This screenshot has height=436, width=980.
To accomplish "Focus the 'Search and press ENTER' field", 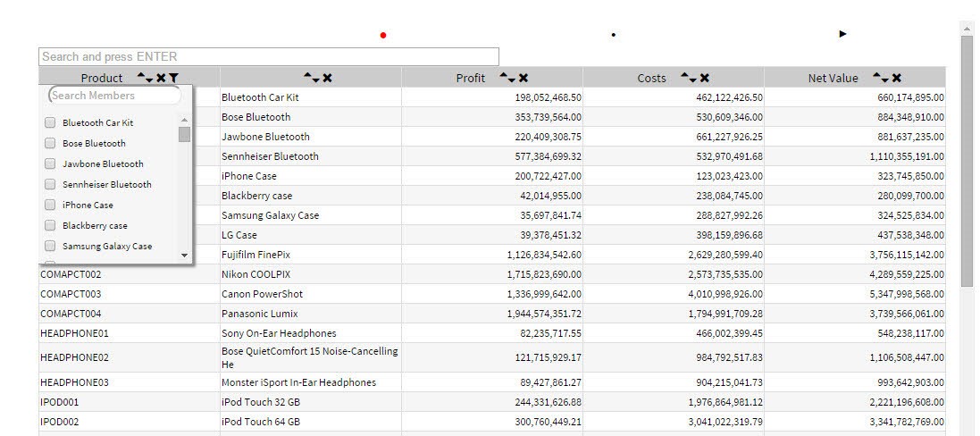I will 268,56.
